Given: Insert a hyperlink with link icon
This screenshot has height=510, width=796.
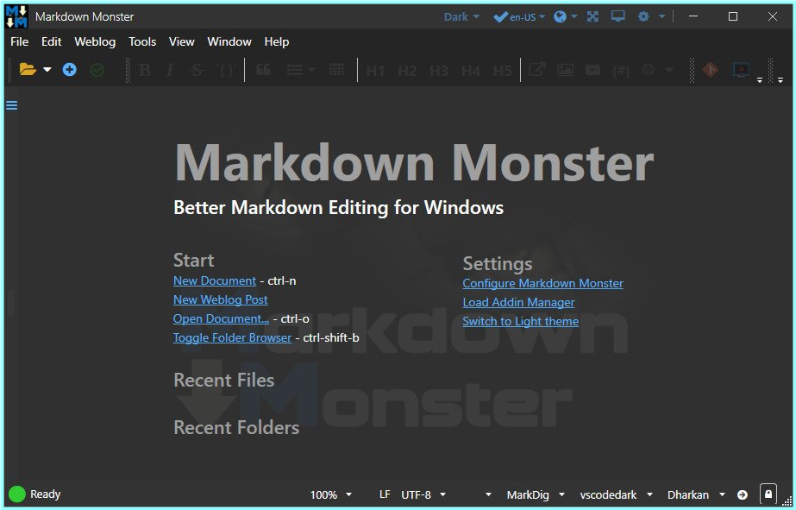Looking at the screenshot, I should 537,70.
